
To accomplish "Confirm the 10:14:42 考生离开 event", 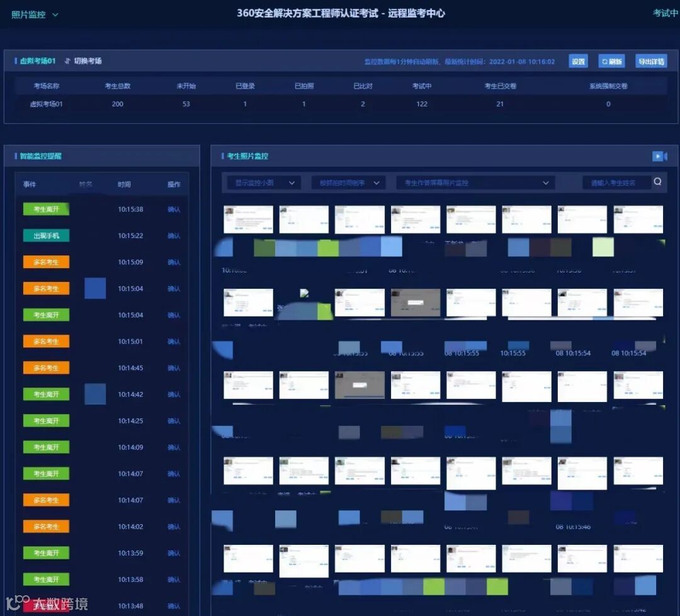I will point(174,395).
